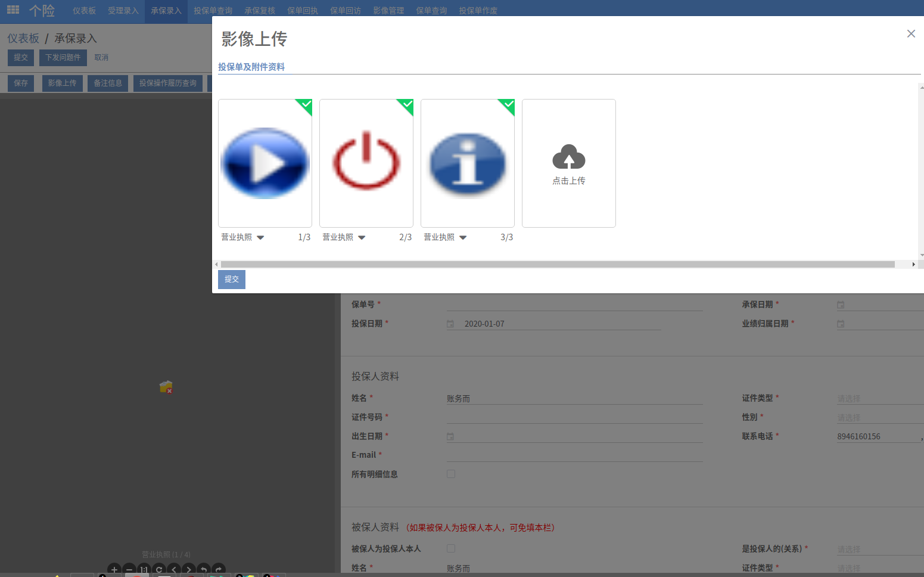The height and width of the screenshot is (577, 924).
Task: Expand the 营业执照 dropdown under first image
Action: point(260,237)
